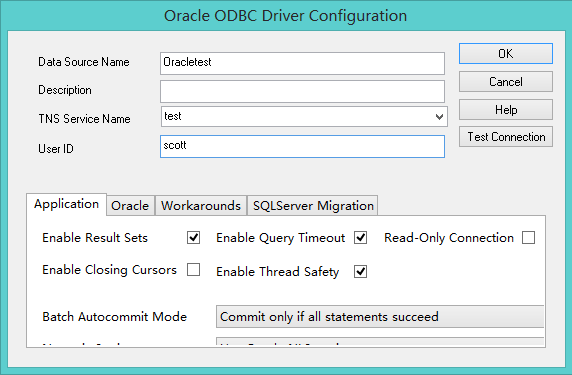Open Help for ODBC driver
572x375 pixels.
(x=506, y=109)
